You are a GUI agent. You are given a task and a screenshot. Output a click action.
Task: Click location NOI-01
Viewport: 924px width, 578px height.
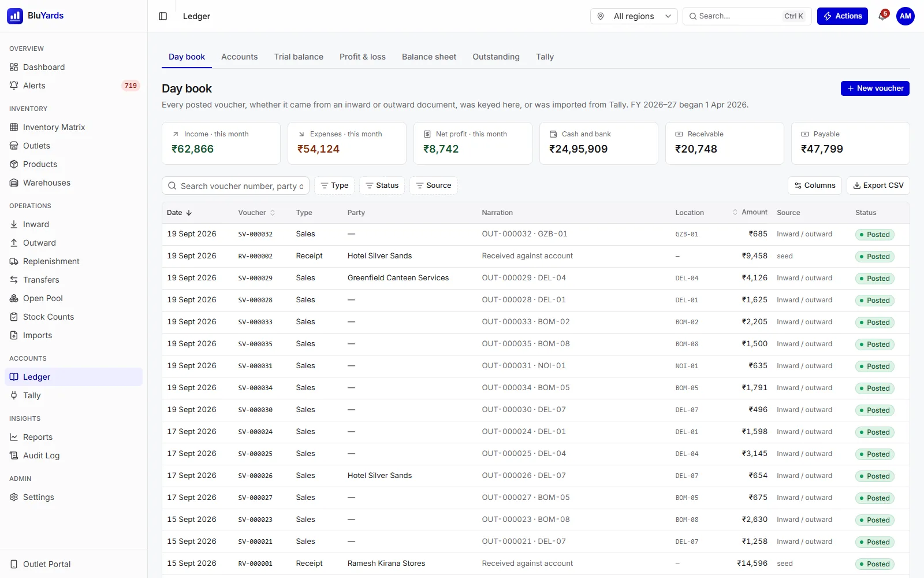click(687, 366)
